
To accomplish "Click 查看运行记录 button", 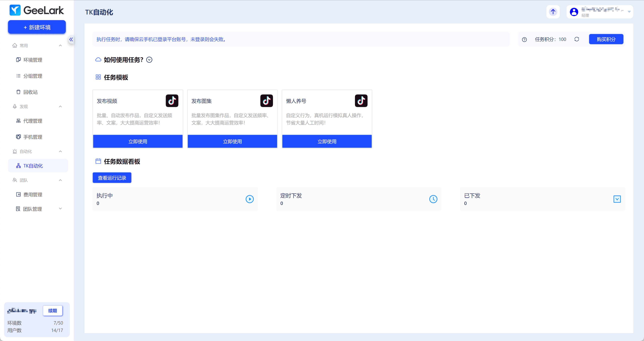I will [x=112, y=178].
